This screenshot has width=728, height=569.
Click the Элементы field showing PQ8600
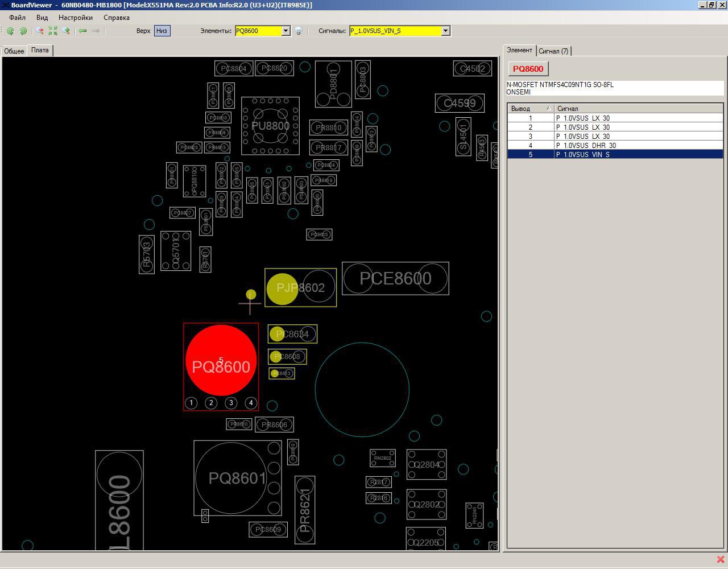click(x=258, y=31)
